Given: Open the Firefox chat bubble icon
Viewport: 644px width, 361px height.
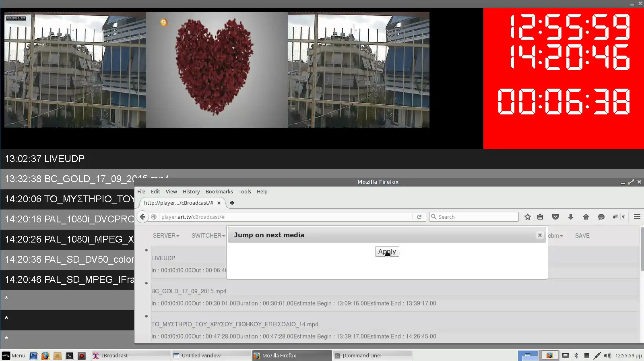Looking at the screenshot, I should tap(601, 217).
